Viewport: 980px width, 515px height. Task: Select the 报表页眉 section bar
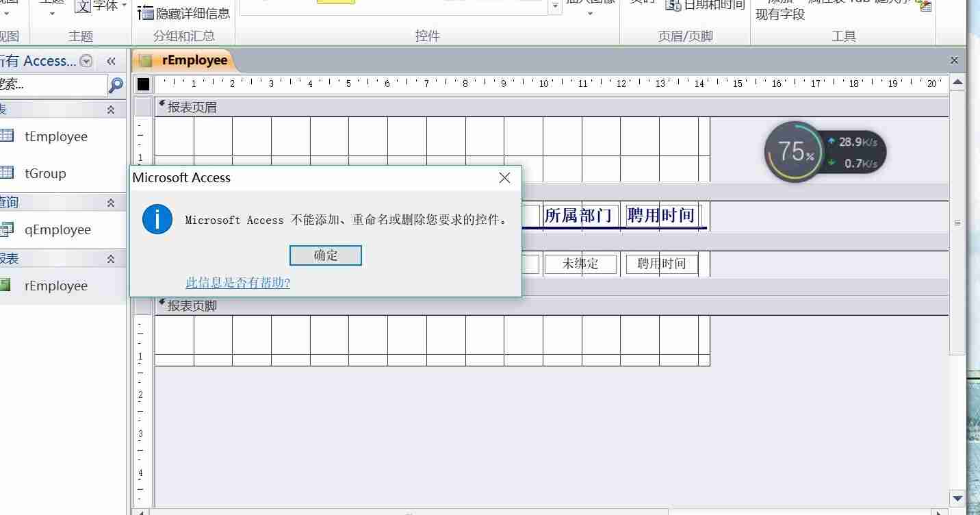552,108
